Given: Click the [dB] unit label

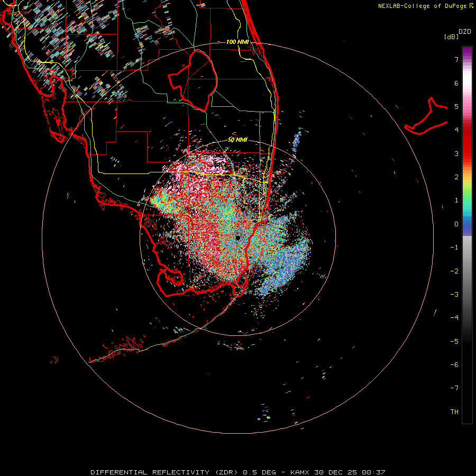Looking at the screenshot, I should [x=451, y=37].
